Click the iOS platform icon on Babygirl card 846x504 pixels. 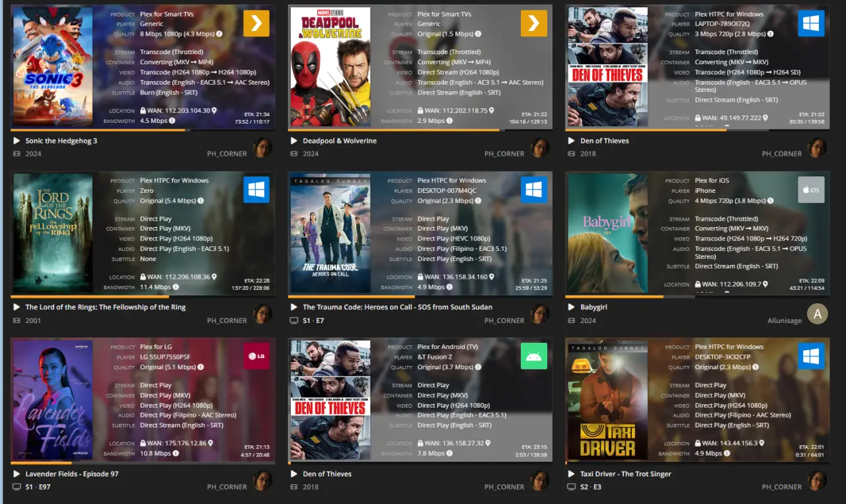(x=812, y=190)
